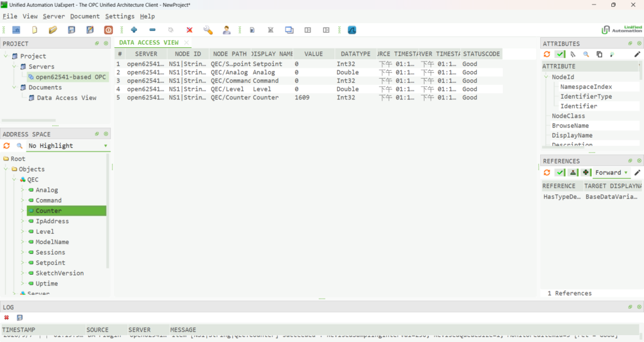Open the Help menu
Image resolution: width=644 pixels, height=342 pixels.
pos(147,16)
